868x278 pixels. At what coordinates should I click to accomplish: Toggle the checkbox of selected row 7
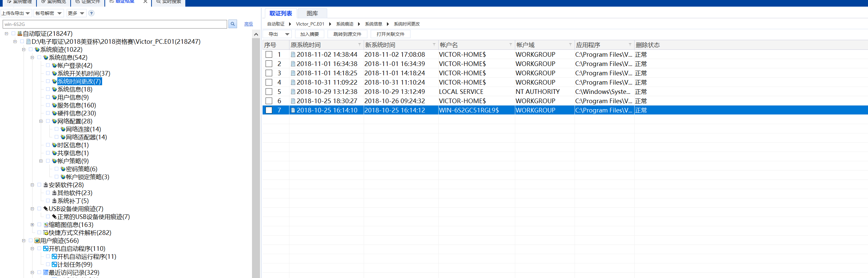tap(269, 110)
